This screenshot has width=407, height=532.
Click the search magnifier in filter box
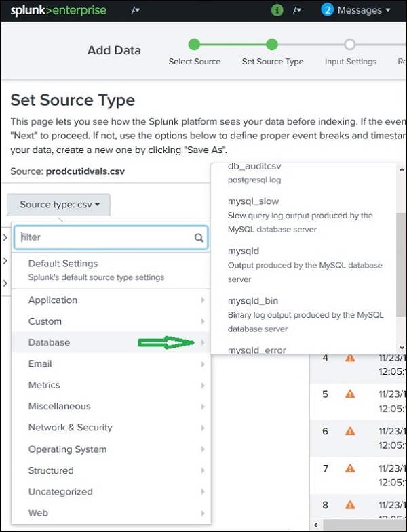pyautogui.click(x=199, y=238)
